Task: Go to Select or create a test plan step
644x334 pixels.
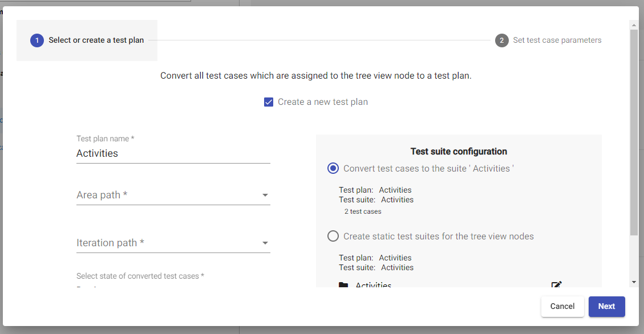Action: [x=96, y=40]
